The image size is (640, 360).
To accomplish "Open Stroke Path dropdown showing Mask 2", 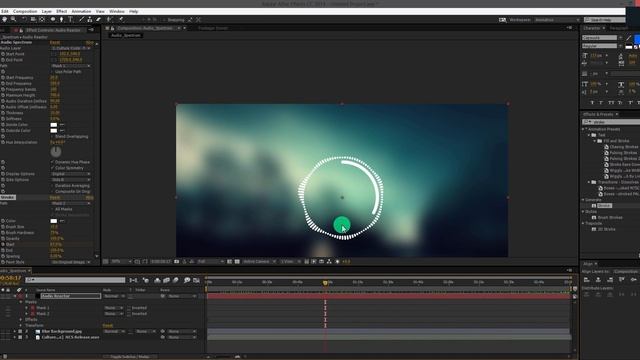I will [x=71, y=203].
